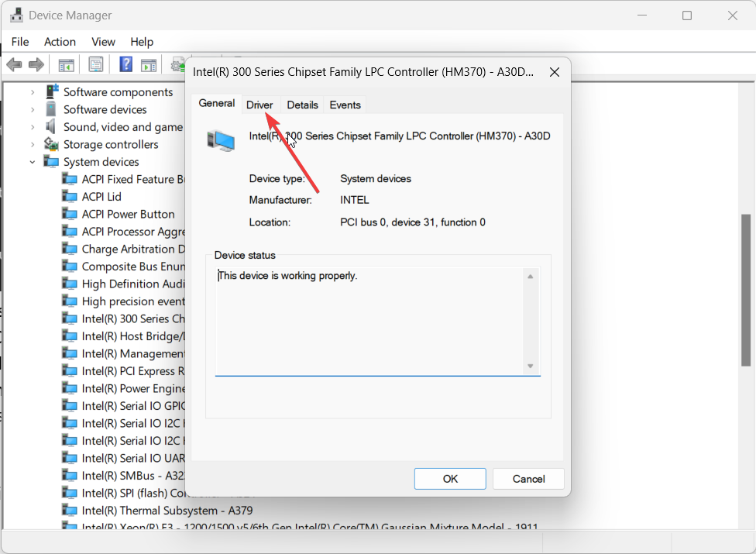Select the General tab
This screenshot has height=554, width=756.
coord(216,103)
